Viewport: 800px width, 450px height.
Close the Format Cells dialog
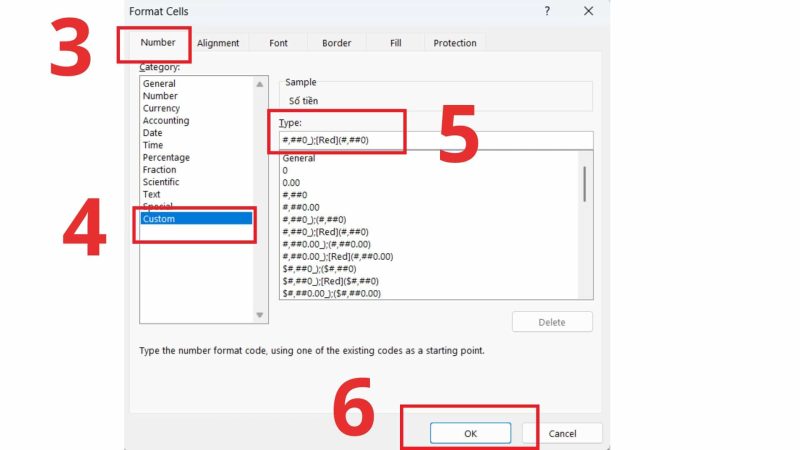588,11
